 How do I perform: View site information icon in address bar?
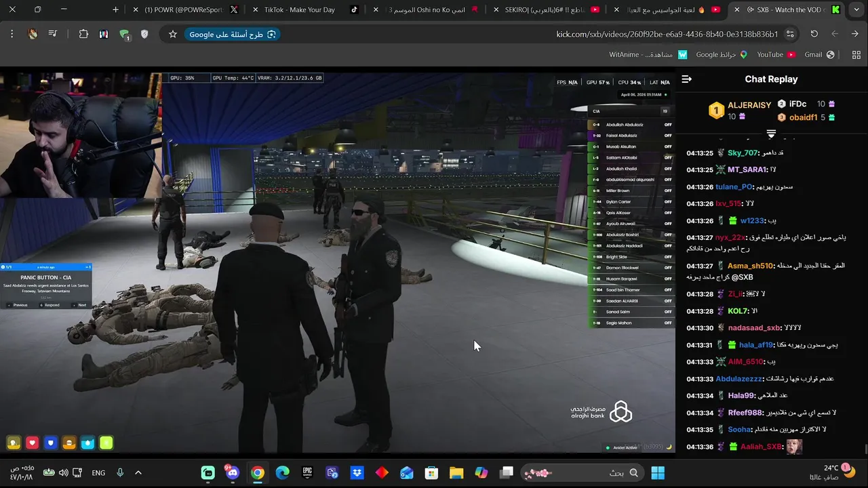790,34
